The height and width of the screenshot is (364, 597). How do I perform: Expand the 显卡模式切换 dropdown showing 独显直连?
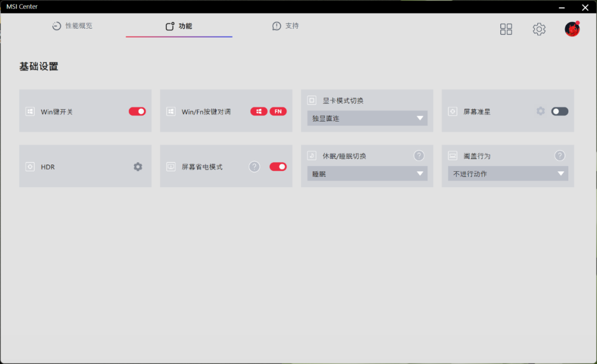pyautogui.click(x=367, y=118)
